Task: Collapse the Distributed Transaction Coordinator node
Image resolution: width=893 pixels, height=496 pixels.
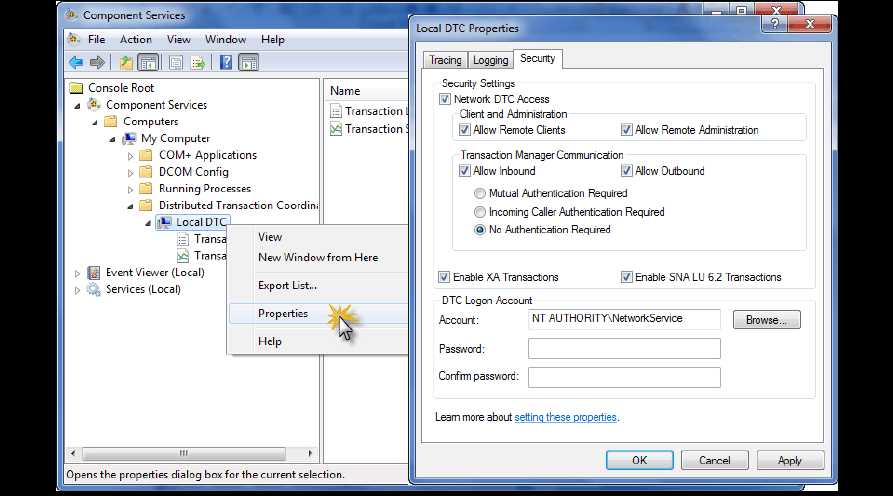Action: coord(130,206)
